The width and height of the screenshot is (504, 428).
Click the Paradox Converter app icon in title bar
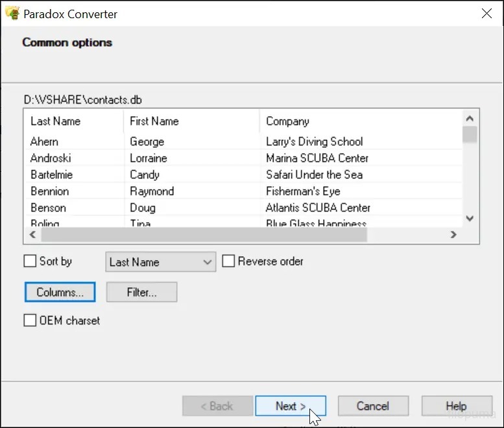[x=12, y=14]
